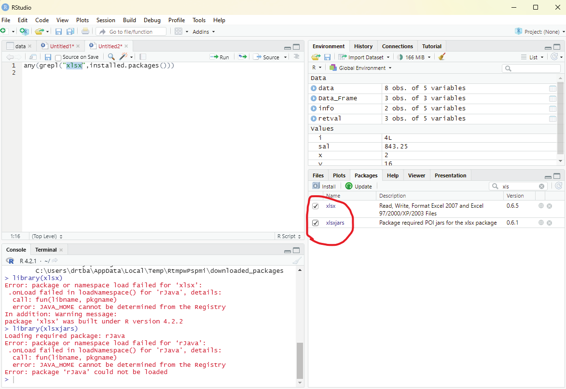566x389 pixels.
Task: Open the xlsxjars package link
Action: point(335,223)
